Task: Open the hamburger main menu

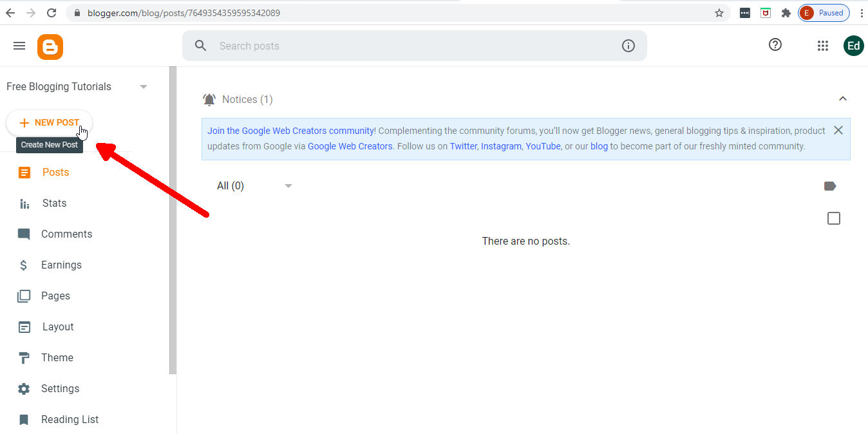Action: (19, 46)
